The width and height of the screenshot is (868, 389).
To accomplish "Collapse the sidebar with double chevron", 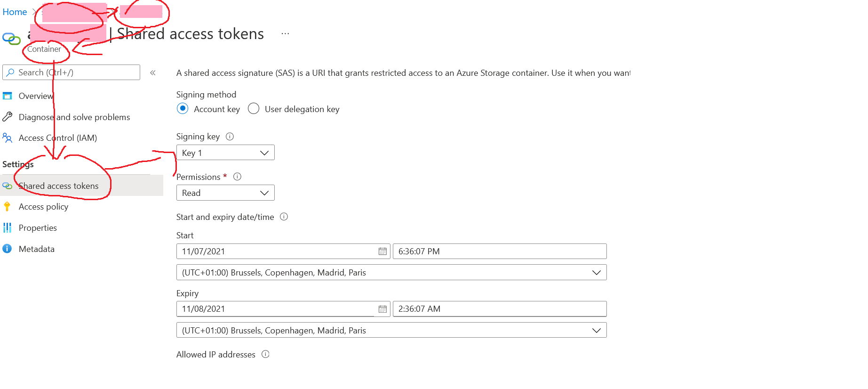I will (x=153, y=73).
